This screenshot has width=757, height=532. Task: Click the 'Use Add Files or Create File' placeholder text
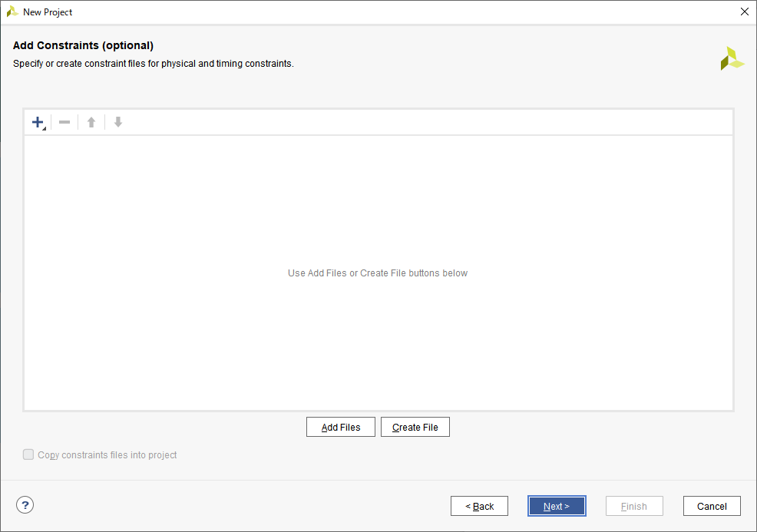[x=378, y=273]
